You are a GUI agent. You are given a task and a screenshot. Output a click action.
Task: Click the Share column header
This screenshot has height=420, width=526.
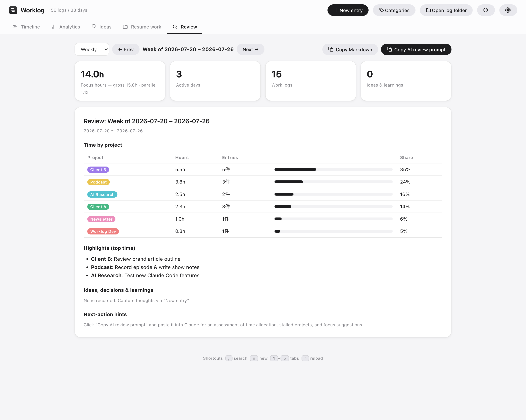click(x=406, y=158)
